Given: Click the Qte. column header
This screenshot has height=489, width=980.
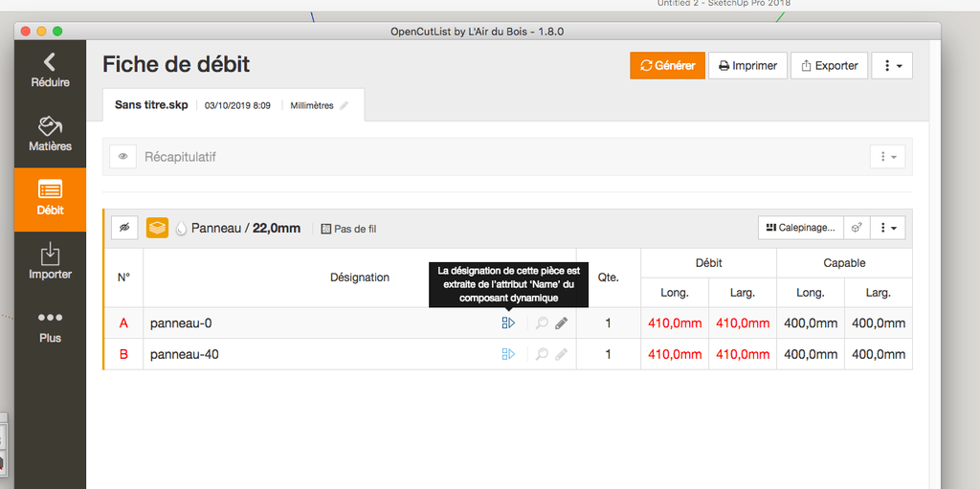Looking at the screenshot, I should click(x=608, y=277).
